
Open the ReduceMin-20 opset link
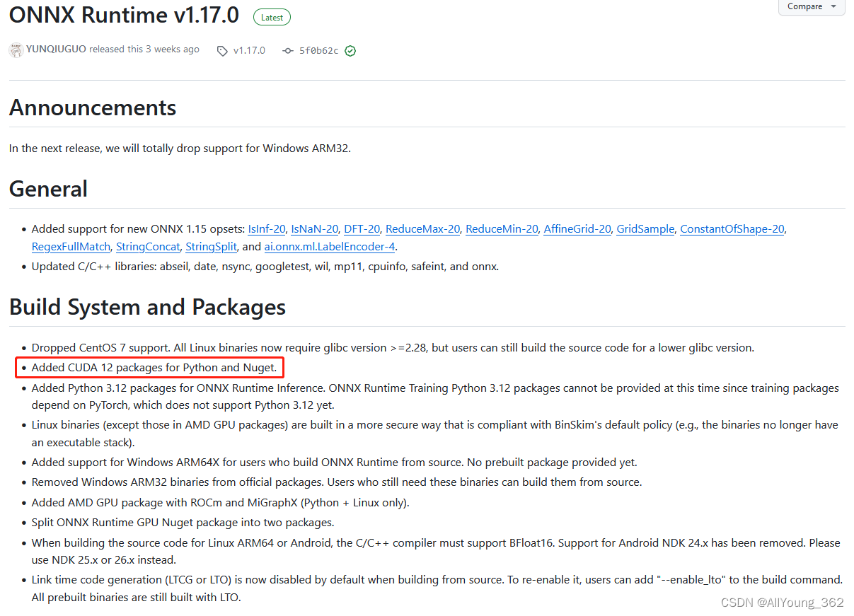(x=502, y=228)
